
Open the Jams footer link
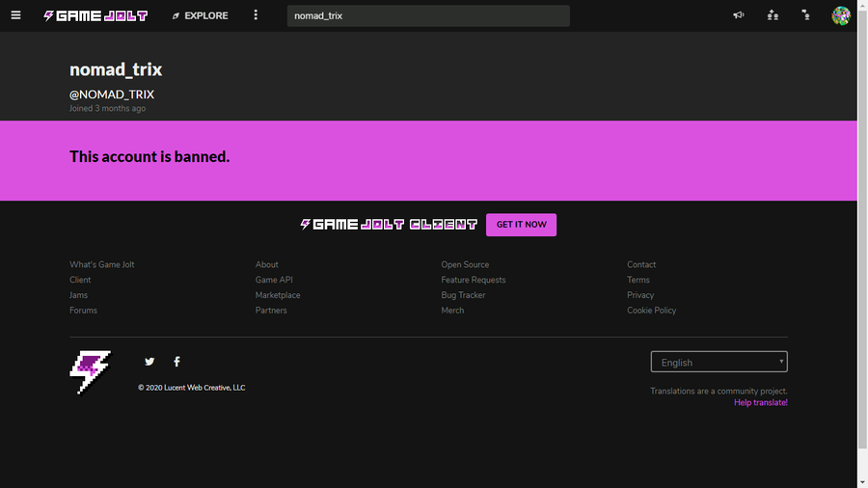[x=79, y=295]
